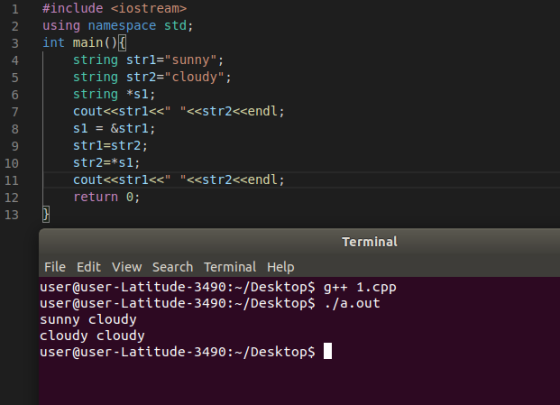
Task: Click line number 4 in editor gutter
Action: pos(15,60)
